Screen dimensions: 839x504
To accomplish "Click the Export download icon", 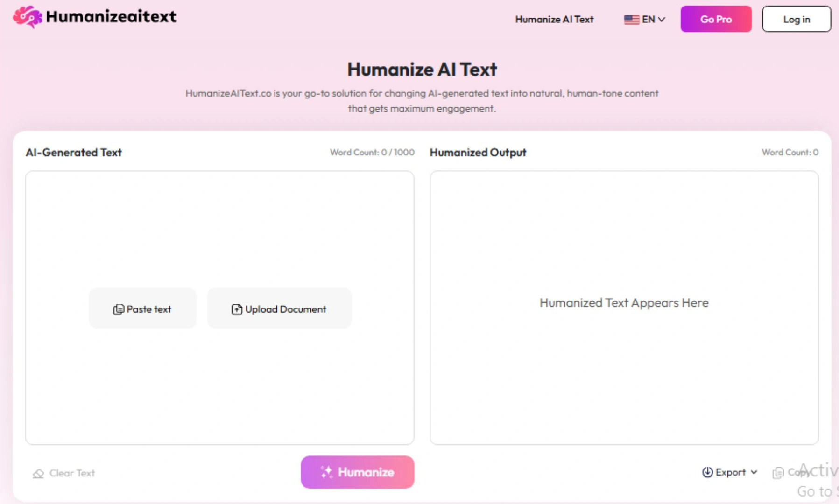I will tap(708, 472).
